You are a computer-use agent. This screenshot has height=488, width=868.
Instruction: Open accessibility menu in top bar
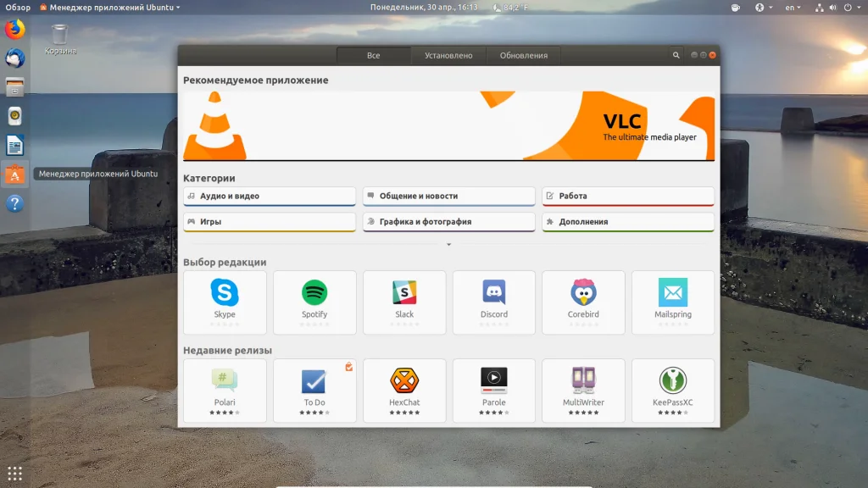(764, 8)
